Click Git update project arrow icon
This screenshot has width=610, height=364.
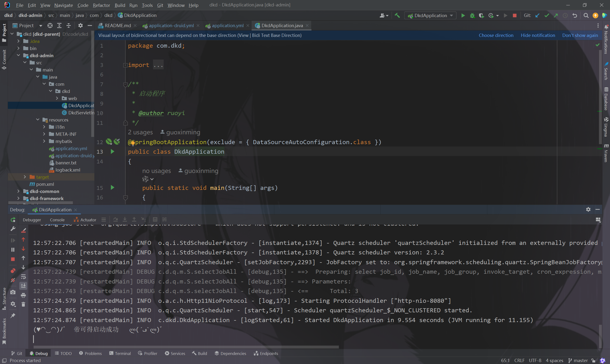click(x=537, y=15)
